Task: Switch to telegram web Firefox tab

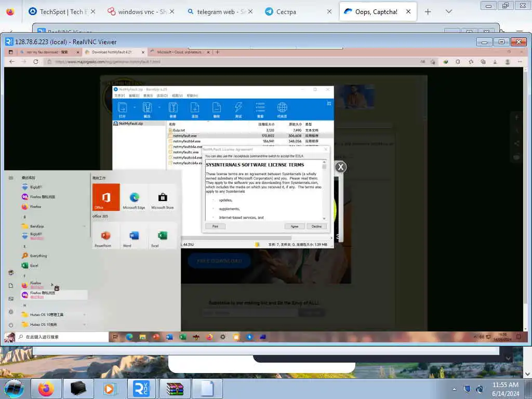Action: point(220,12)
